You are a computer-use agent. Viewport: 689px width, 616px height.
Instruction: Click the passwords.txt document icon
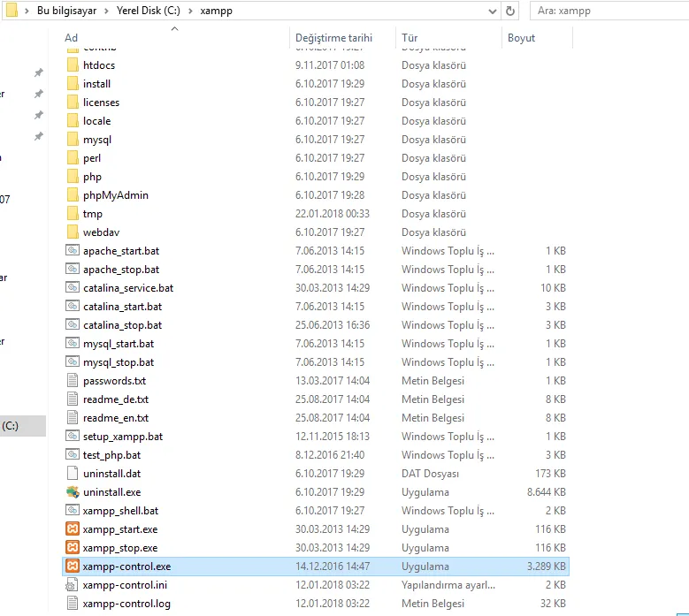coord(73,380)
